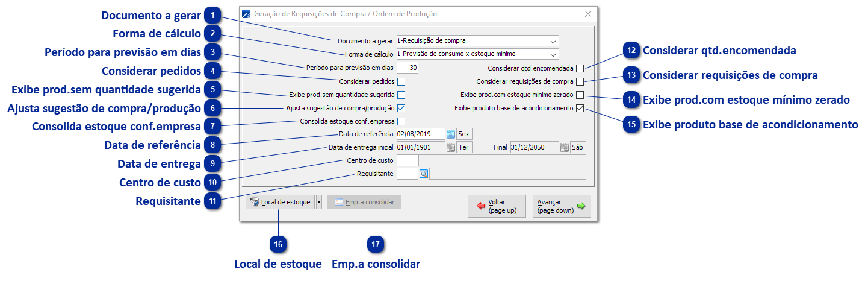
Task: Click the Final date field 31/12/2050
Action: (x=535, y=147)
